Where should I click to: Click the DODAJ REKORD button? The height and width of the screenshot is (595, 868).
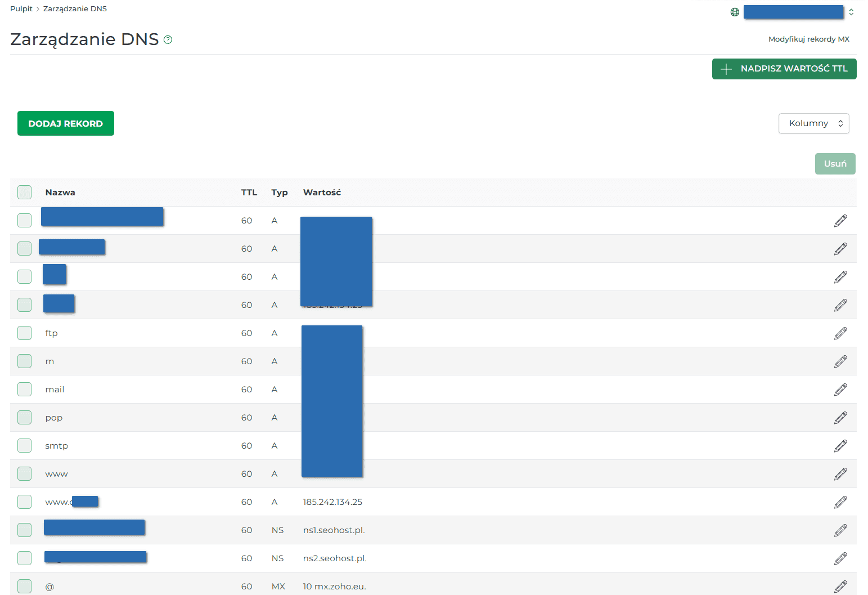pyautogui.click(x=66, y=123)
